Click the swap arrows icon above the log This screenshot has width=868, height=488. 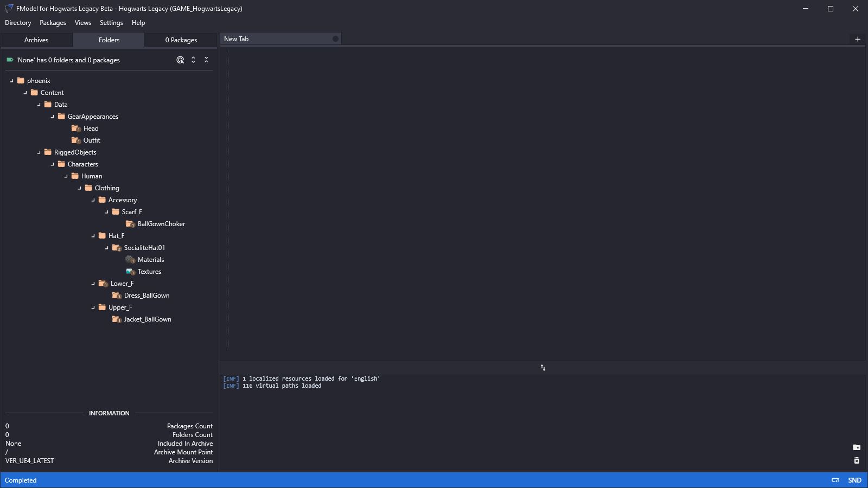[542, 368]
